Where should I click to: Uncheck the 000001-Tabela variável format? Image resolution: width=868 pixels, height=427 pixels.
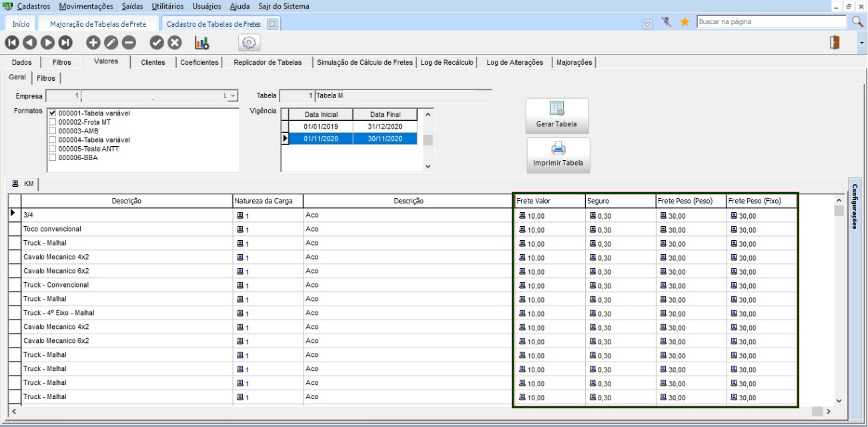point(53,113)
